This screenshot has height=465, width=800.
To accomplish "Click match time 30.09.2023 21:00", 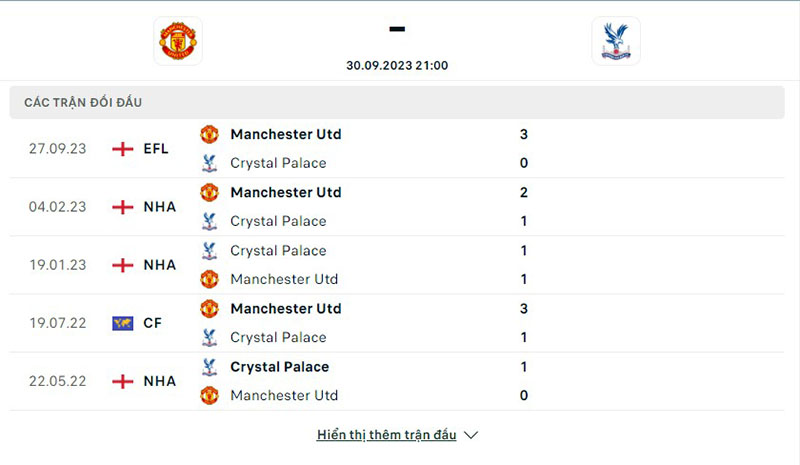I will [397, 65].
